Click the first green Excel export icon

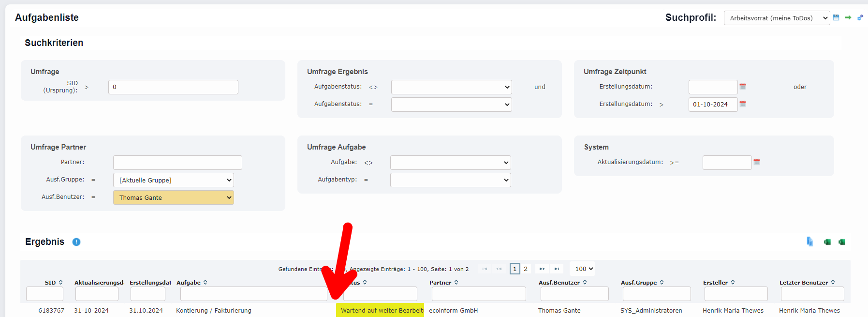(x=827, y=242)
